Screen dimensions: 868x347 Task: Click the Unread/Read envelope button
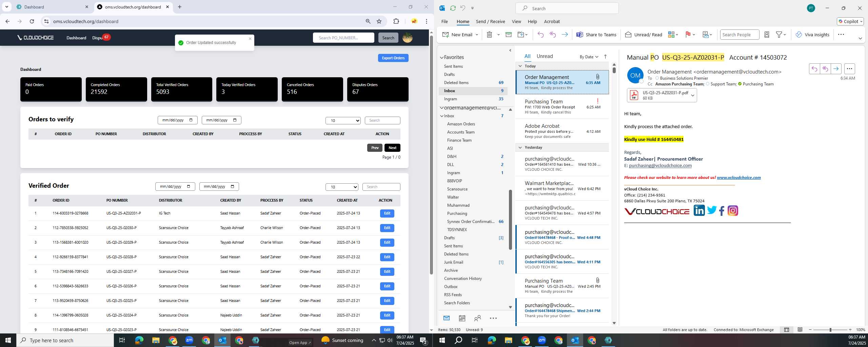tap(643, 35)
